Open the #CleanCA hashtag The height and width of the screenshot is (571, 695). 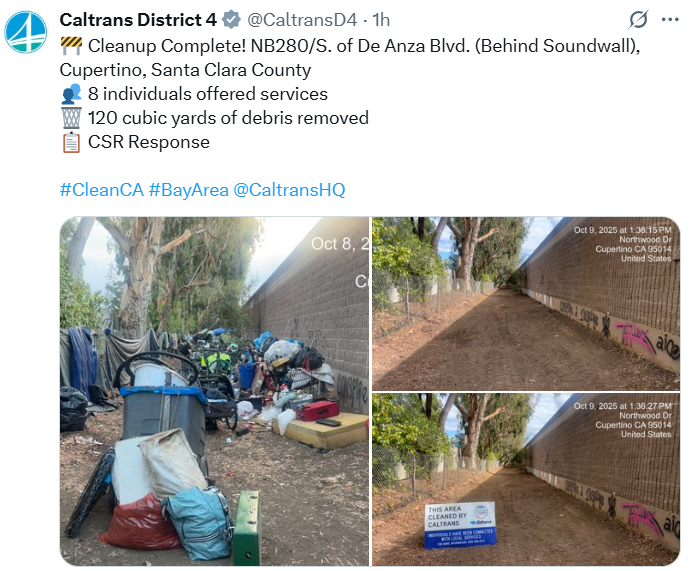point(102,190)
